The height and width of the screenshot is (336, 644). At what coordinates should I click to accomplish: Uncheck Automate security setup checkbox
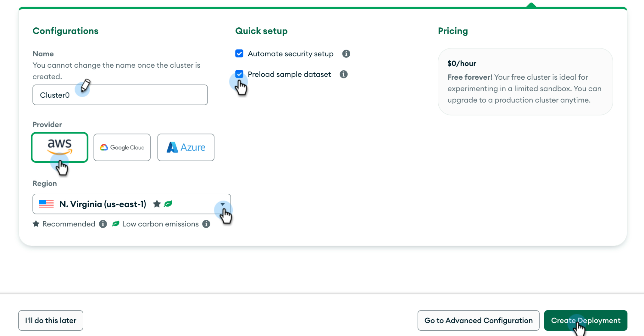(239, 54)
